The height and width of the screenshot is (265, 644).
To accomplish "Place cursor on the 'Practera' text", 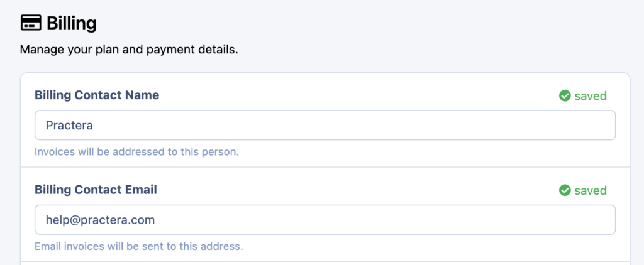I will click(x=69, y=126).
